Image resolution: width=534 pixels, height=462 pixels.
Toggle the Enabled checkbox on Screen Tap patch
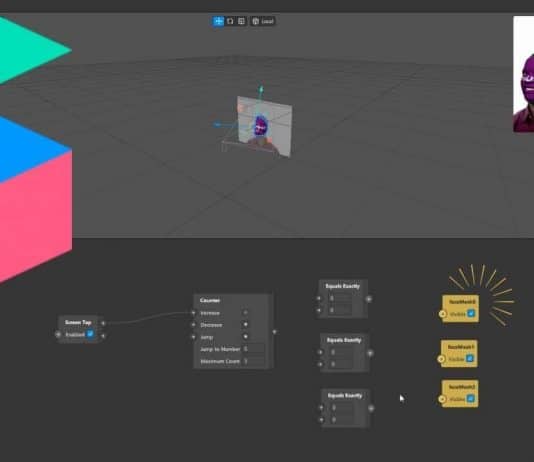pyautogui.click(x=90, y=334)
